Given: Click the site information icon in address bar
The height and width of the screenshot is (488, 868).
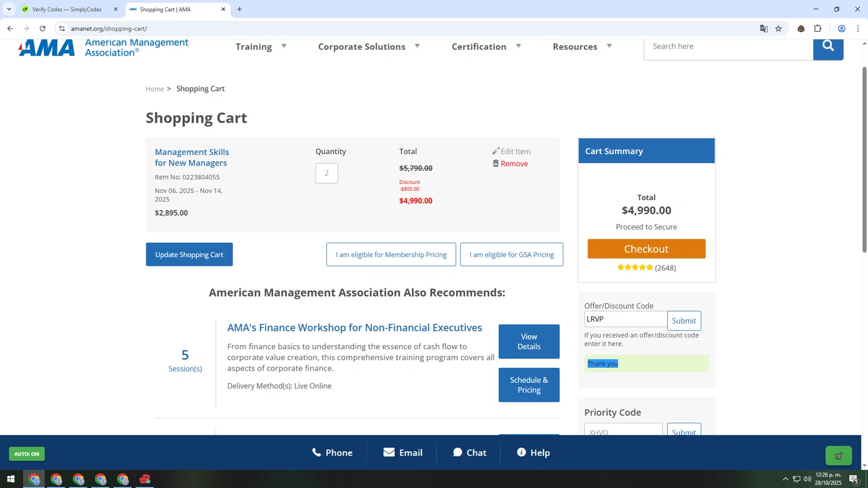Looking at the screenshot, I should pos(62,28).
